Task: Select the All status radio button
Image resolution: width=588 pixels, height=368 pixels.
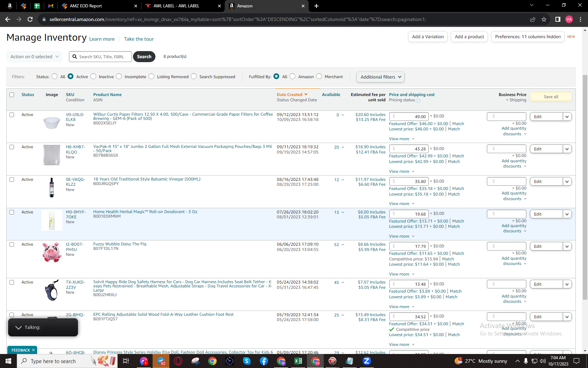Action: (x=54, y=76)
